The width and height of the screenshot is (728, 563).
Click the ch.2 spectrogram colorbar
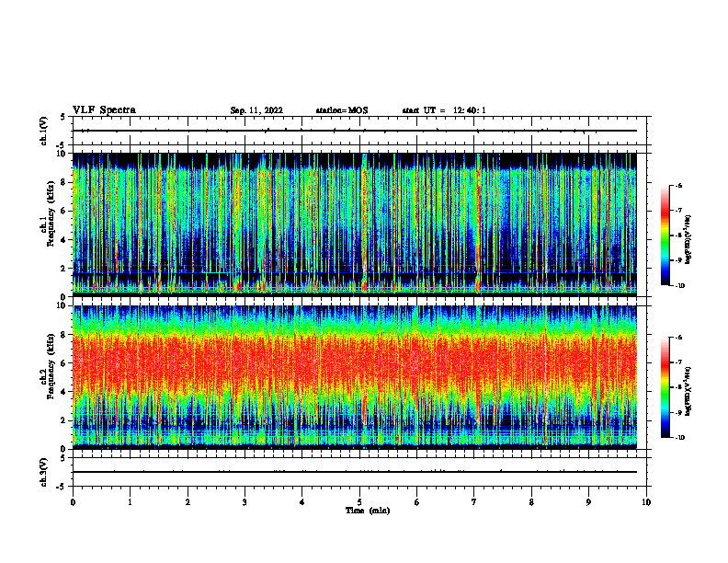665,387
